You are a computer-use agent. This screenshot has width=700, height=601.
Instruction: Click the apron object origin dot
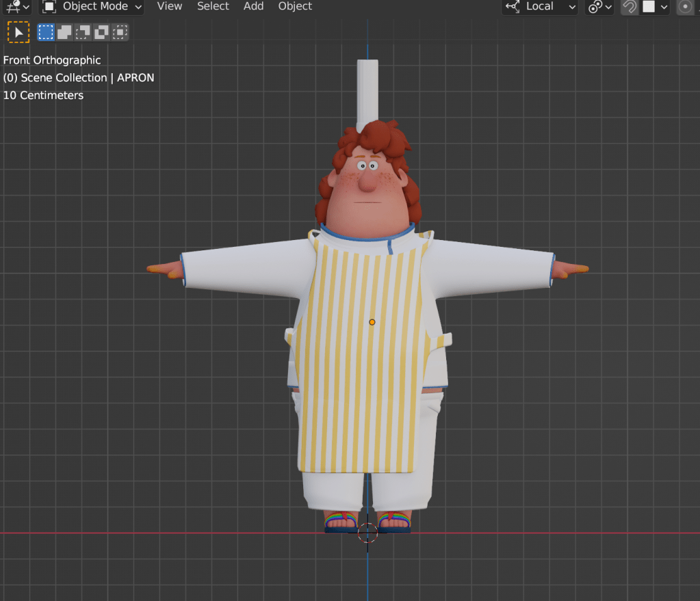coord(372,321)
